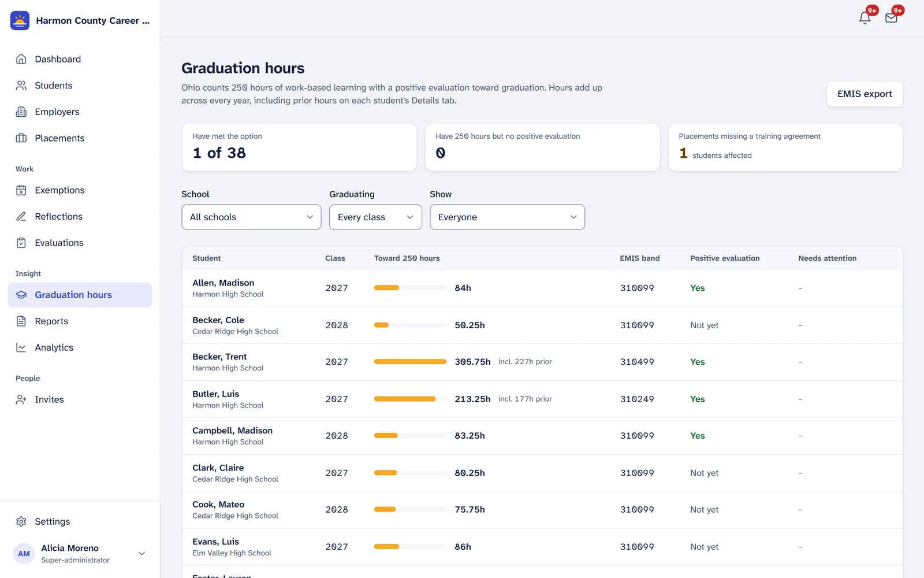
Task: Open the All schools dropdown
Action: (x=251, y=217)
